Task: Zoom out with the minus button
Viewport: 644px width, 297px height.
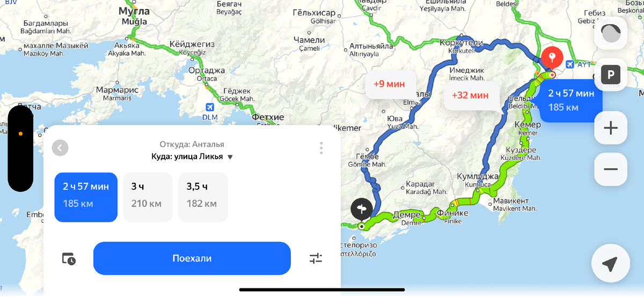Action: [611, 169]
